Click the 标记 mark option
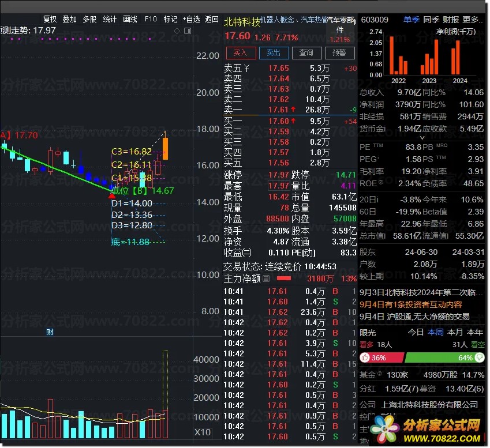490x448 pixels. (170, 19)
